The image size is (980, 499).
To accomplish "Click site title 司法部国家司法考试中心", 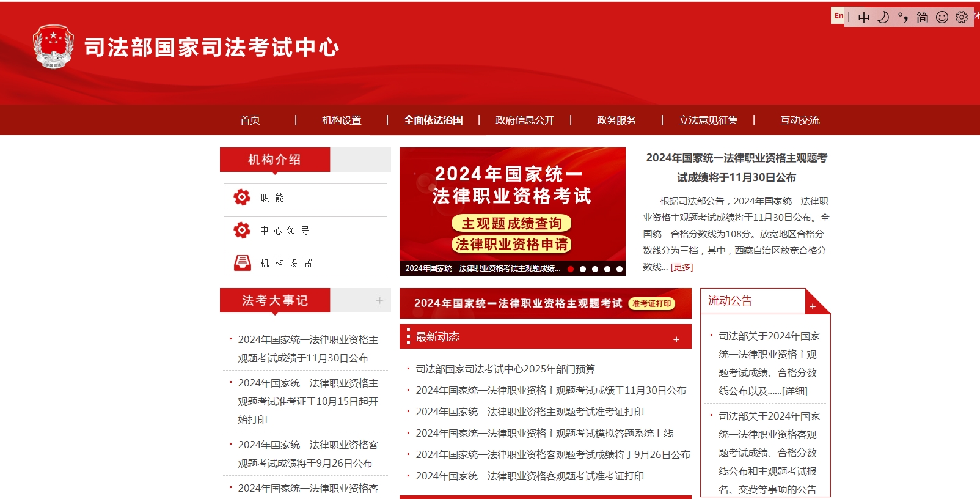I will tap(211, 47).
